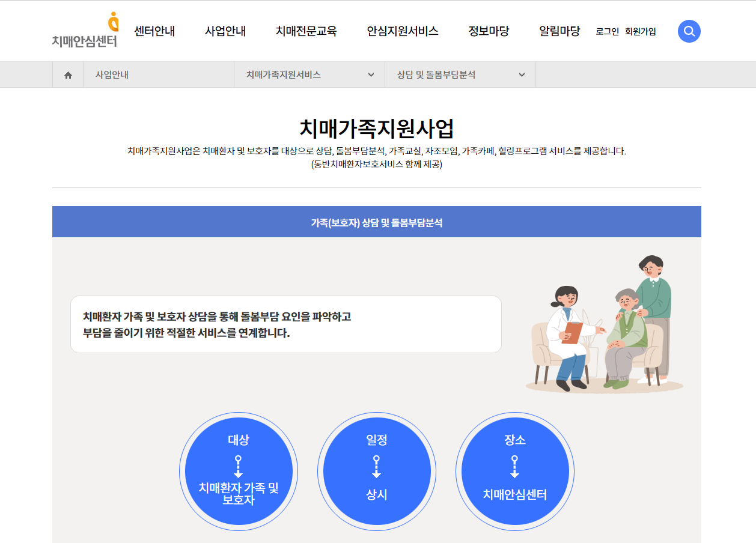Click the 로그인 link
Viewport: 756px width, 543px height.
[608, 32]
